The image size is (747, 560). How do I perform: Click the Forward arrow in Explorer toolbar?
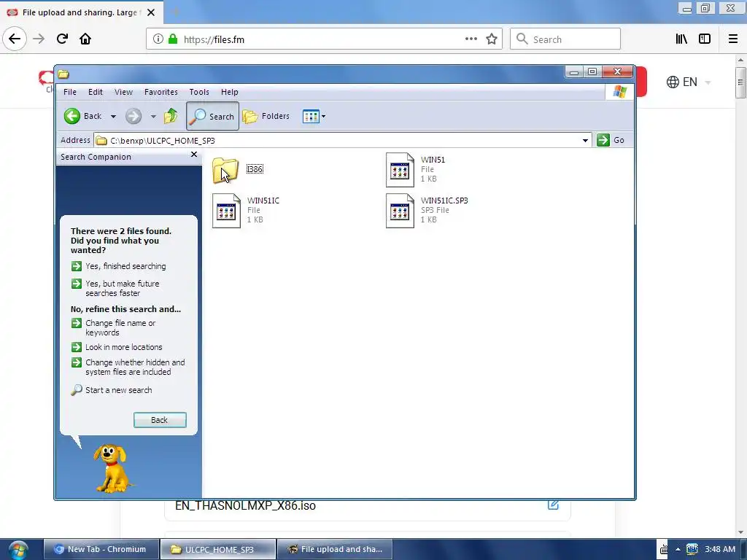tap(133, 116)
